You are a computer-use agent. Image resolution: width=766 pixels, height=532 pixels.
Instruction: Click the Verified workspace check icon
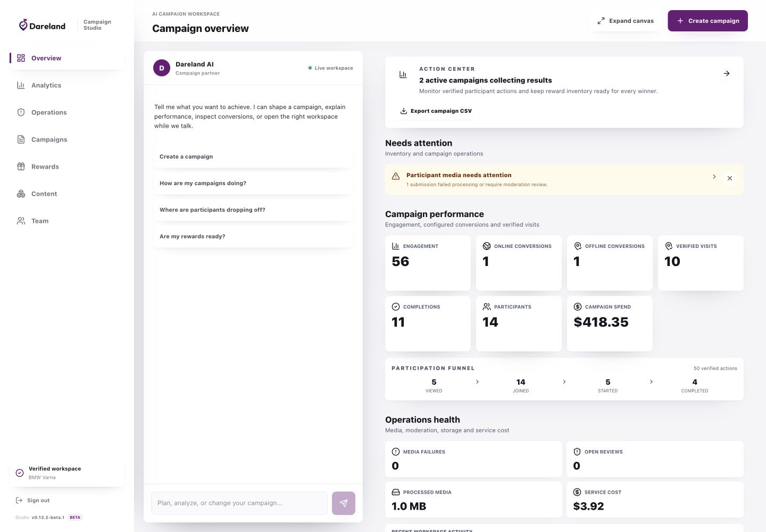[20, 473]
